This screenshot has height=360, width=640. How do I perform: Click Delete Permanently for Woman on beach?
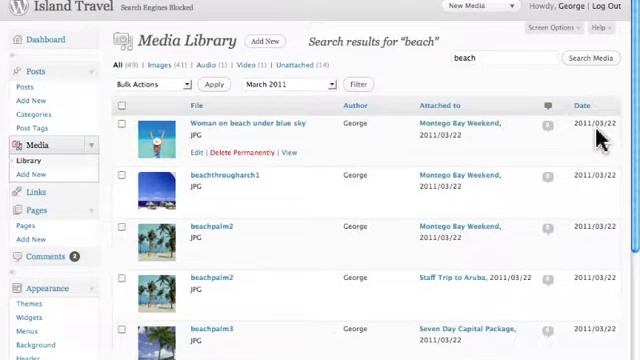point(242,153)
